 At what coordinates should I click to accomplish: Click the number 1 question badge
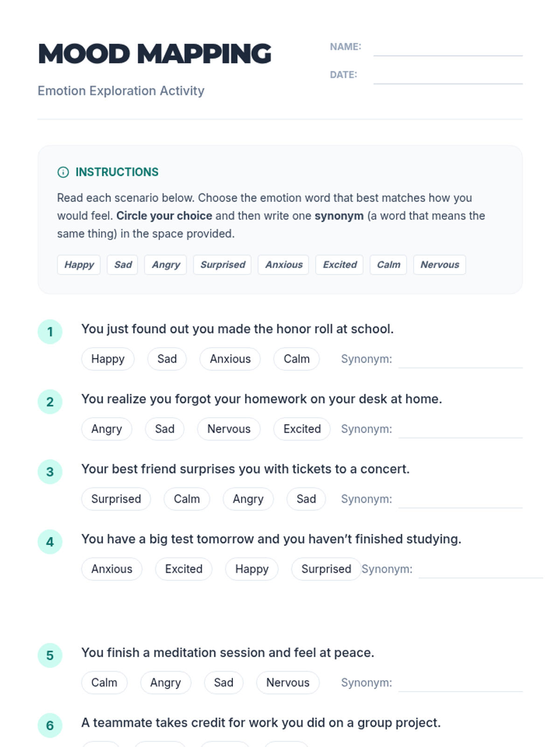point(50,332)
